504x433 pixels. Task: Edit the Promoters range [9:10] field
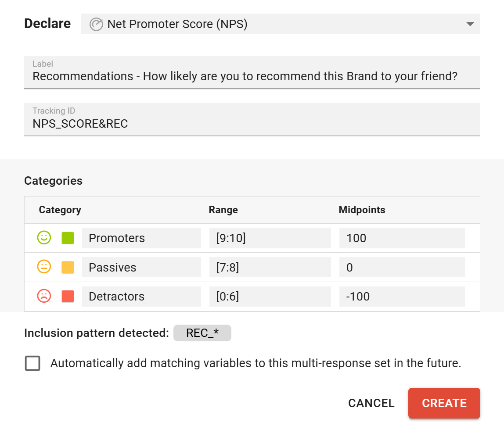point(270,238)
